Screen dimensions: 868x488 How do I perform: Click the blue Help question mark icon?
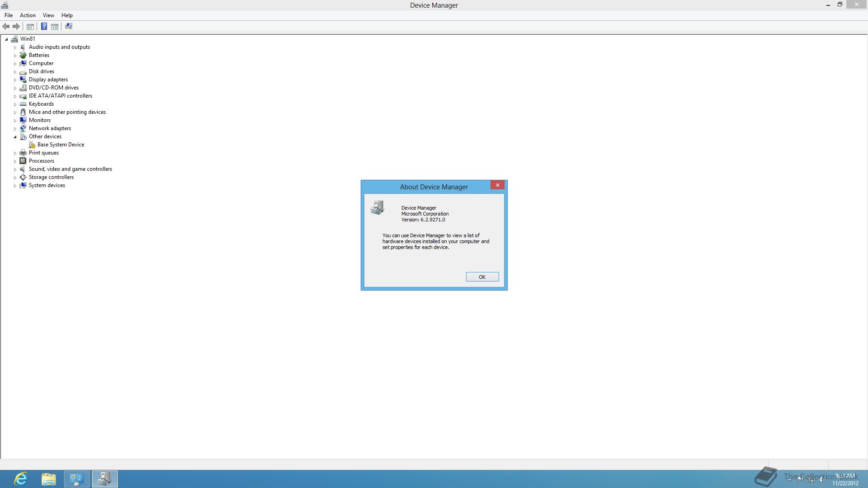tap(44, 27)
